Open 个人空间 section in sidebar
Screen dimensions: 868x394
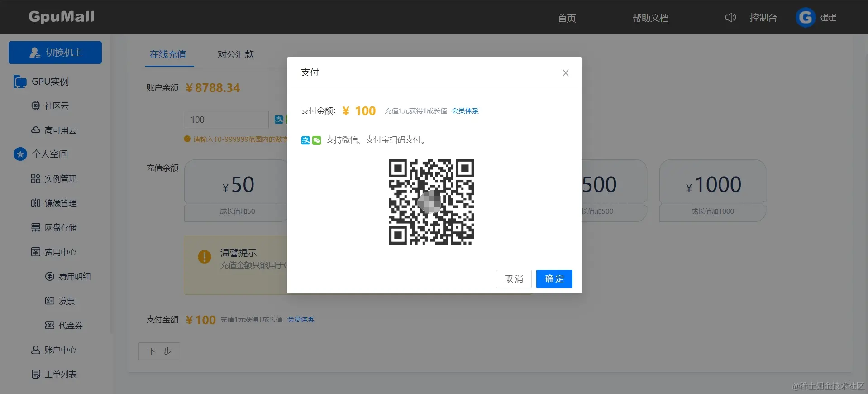point(50,154)
